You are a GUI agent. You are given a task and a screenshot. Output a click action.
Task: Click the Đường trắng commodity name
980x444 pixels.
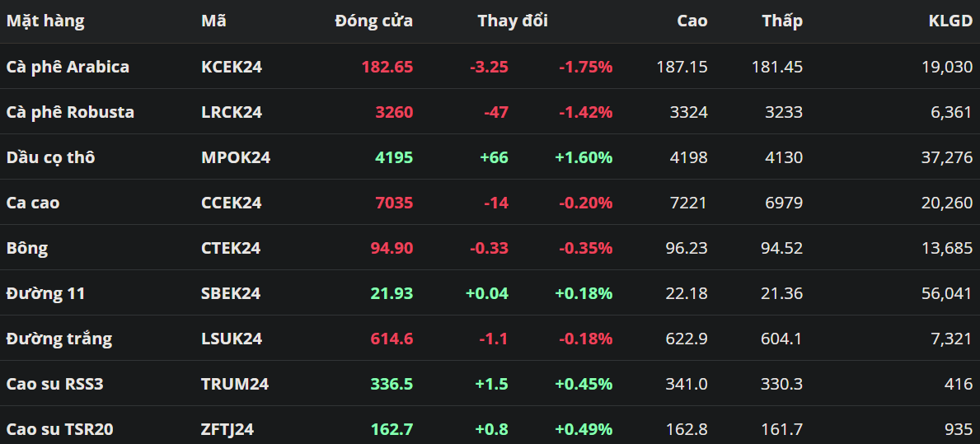point(59,339)
